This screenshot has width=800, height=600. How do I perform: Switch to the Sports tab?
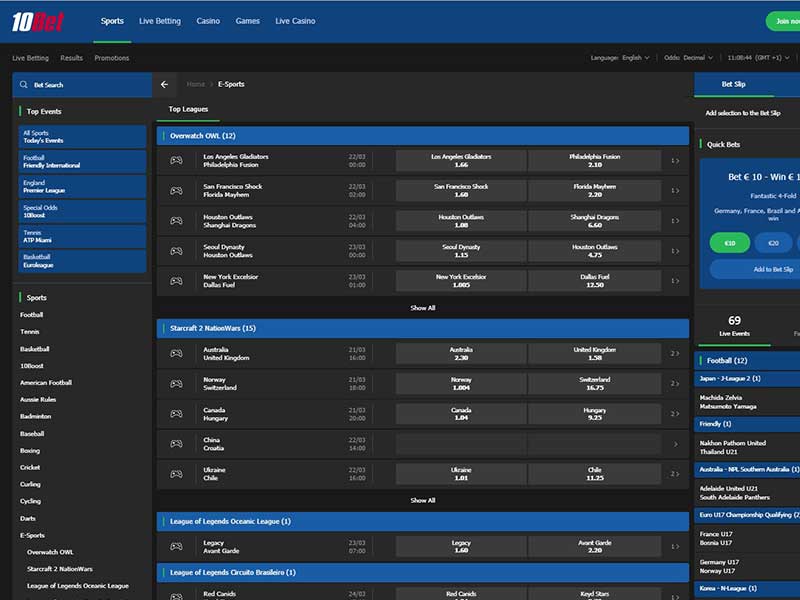(112, 21)
